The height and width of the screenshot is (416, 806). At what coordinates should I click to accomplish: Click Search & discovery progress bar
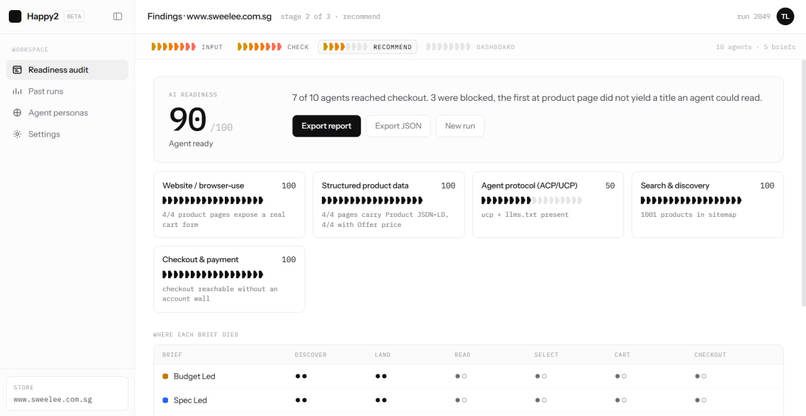[691, 201]
